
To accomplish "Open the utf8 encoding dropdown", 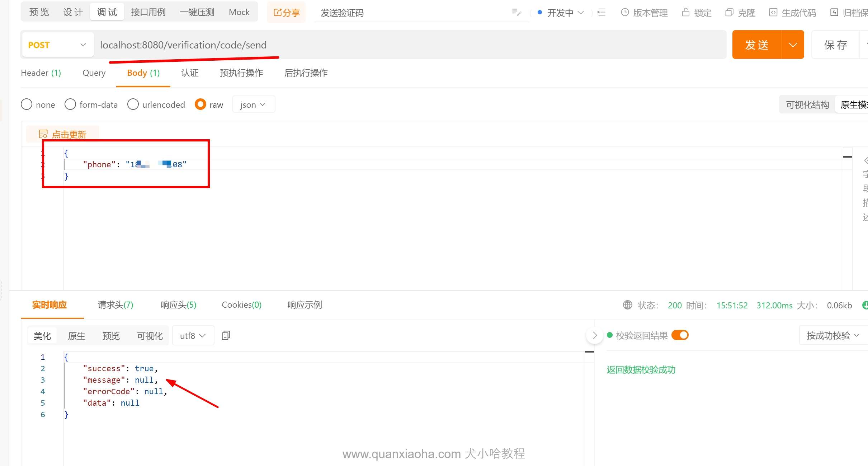I will pos(193,336).
